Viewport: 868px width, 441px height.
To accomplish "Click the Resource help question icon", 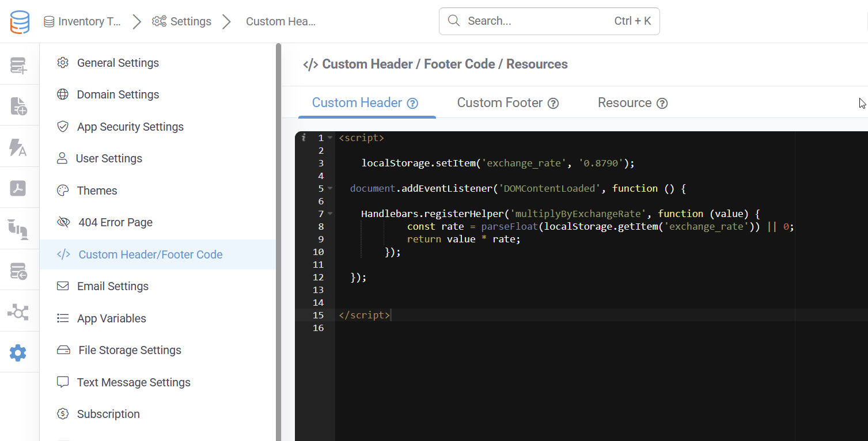I will (x=662, y=104).
